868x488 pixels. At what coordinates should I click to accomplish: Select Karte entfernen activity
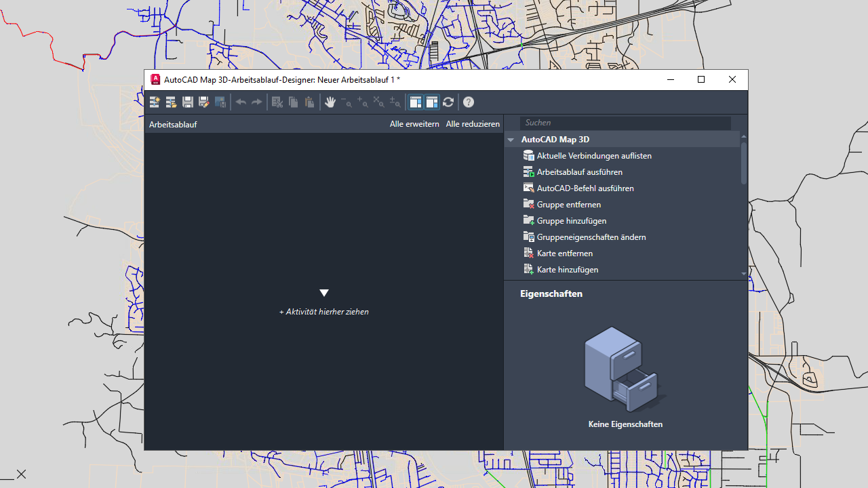[x=564, y=253]
